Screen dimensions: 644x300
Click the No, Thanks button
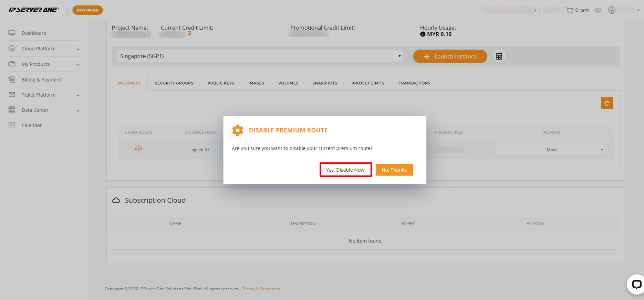click(394, 170)
